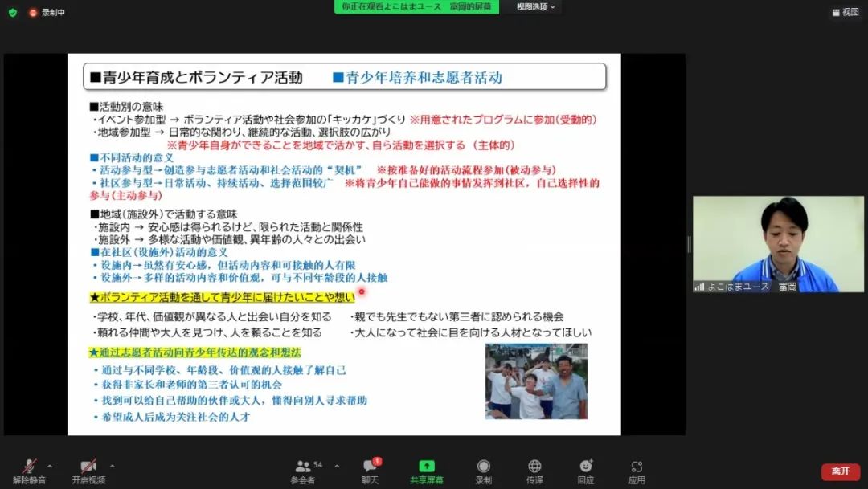Open the chat panel (聊天)
This screenshot has height=489, width=868.
tap(370, 468)
